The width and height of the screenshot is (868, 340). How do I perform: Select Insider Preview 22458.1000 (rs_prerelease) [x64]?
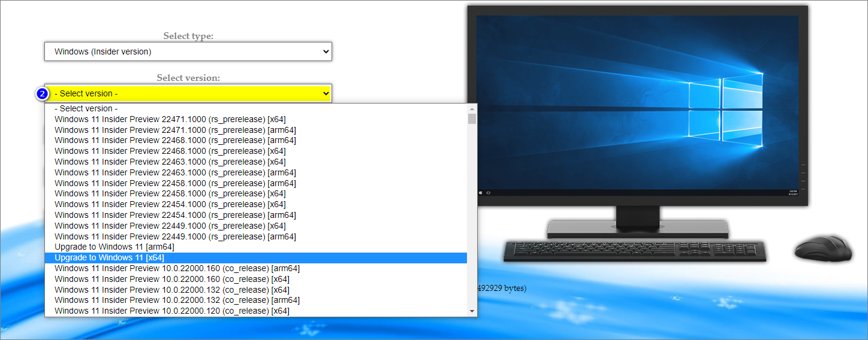point(256,193)
